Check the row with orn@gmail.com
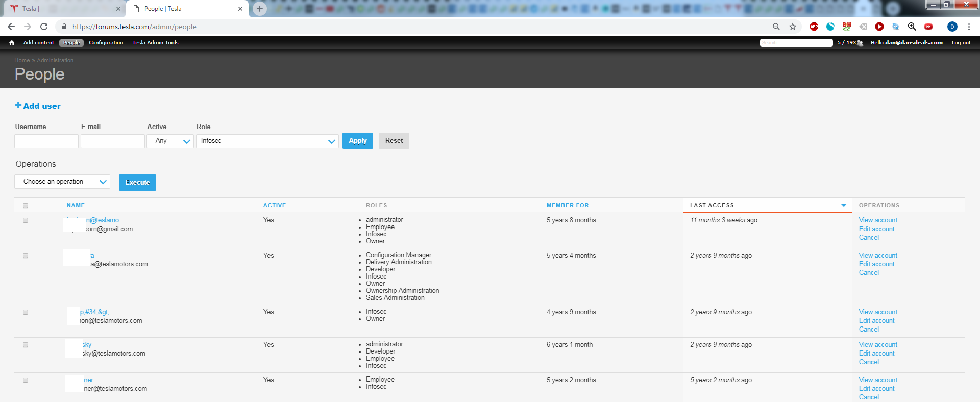 coord(26,220)
